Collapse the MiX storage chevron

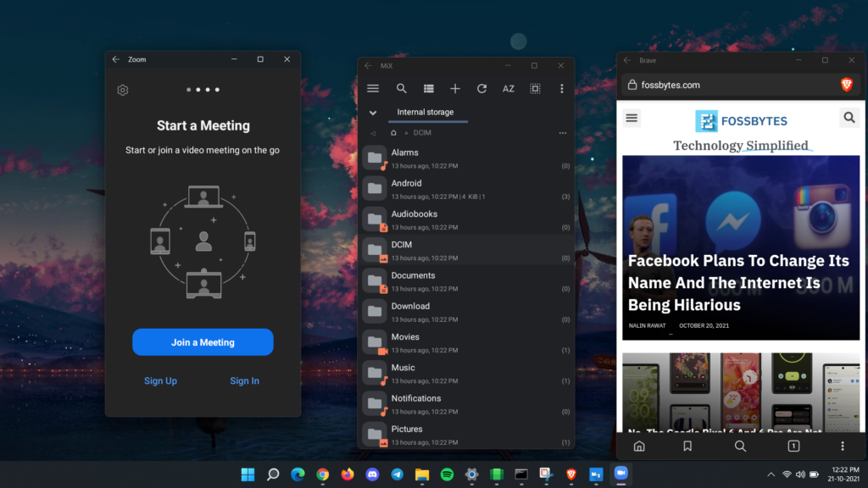coord(373,113)
